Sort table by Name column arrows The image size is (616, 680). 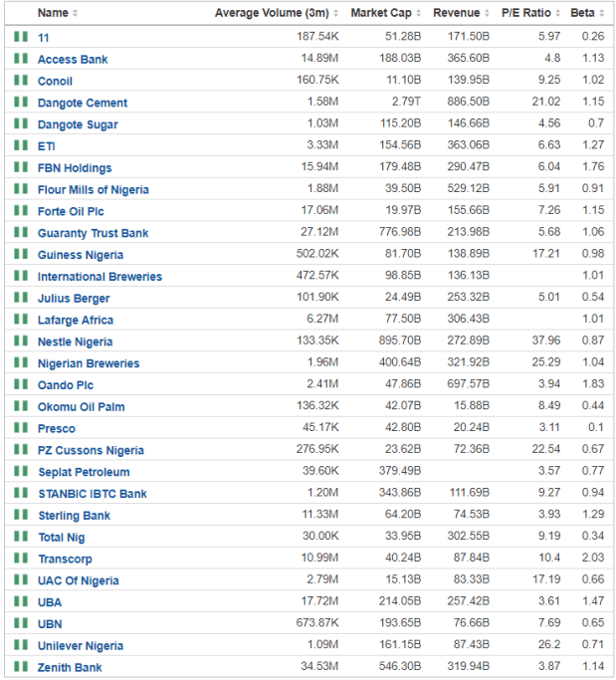tap(75, 14)
